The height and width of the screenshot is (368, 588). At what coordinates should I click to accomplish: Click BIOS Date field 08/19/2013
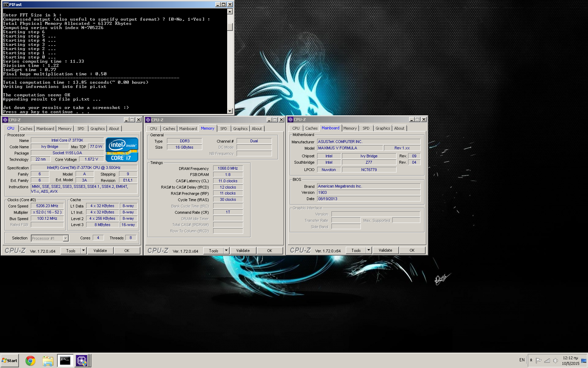point(369,199)
